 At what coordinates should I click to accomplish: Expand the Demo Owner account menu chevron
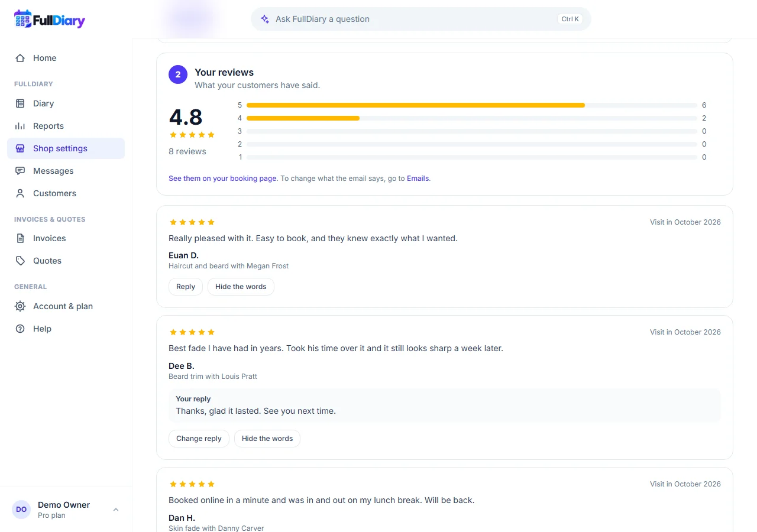tap(116, 510)
